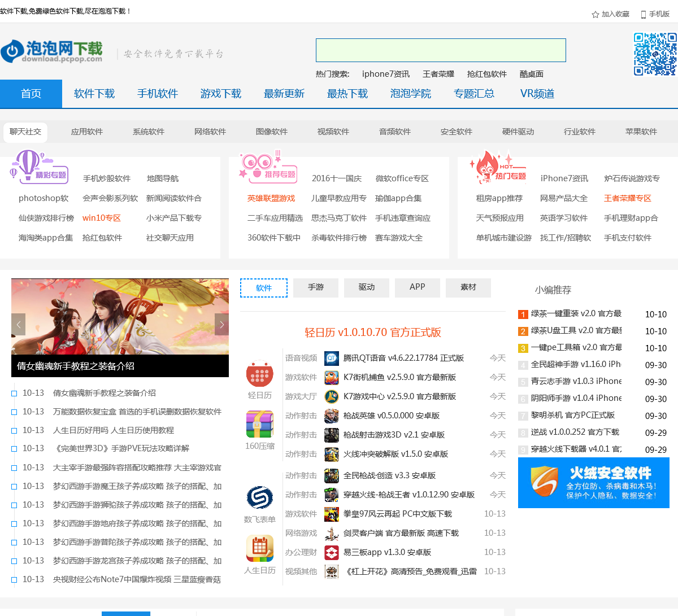678x616 pixels.
Task: Click the 推荐专题 owl icon
Action: (x=268, y=167)
